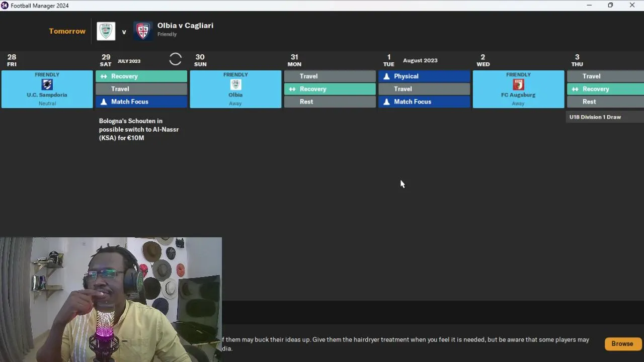Select the 3 THU date header
This screenshot has width=644, height=362.
(x=577, y=60)
